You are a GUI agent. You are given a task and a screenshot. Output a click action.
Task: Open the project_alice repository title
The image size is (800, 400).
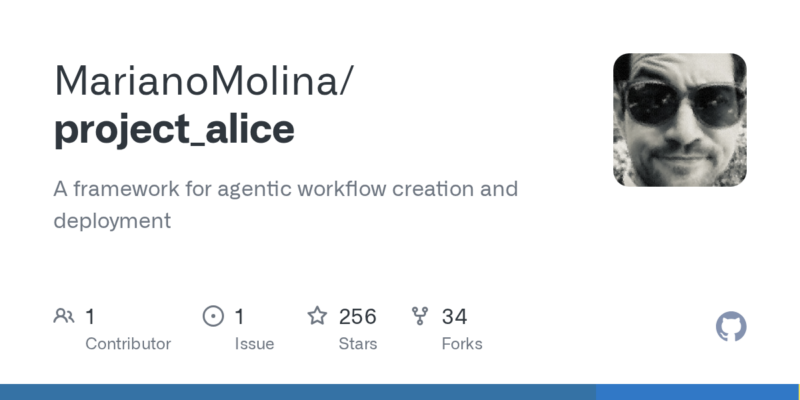coord(174,130)
